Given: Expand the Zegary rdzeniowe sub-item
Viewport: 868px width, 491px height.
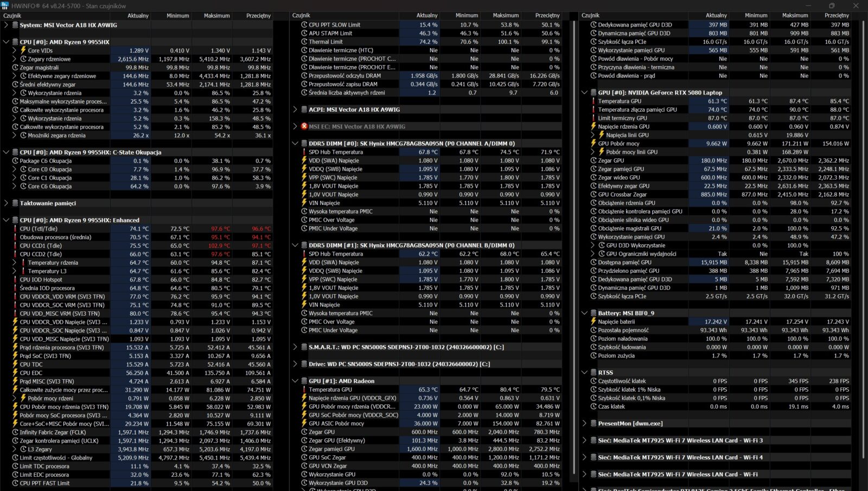Looking at the screenshot, I should [x=15, y=59].
